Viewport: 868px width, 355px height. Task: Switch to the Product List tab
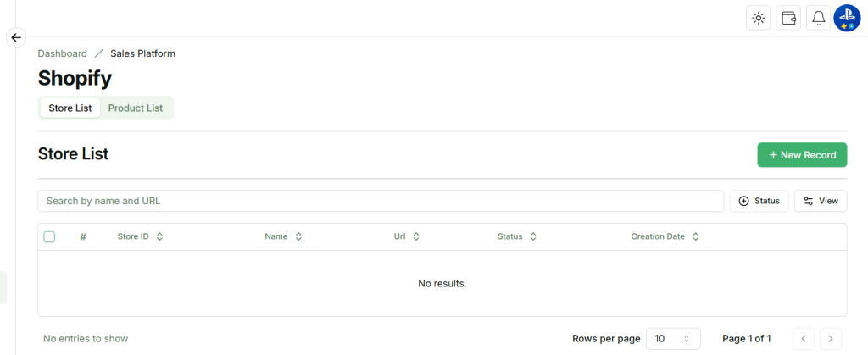pyautogui.click(x=136, y=108)
